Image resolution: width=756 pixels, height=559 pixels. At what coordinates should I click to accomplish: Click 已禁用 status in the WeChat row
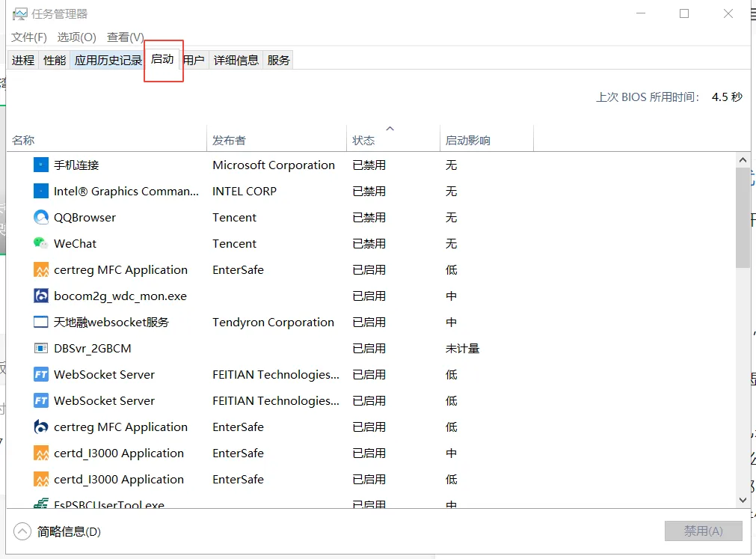(x=369, y=243)
